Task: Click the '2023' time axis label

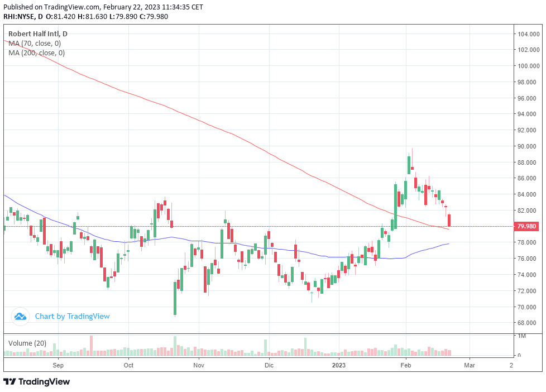Action: click(x=339, y=365)
